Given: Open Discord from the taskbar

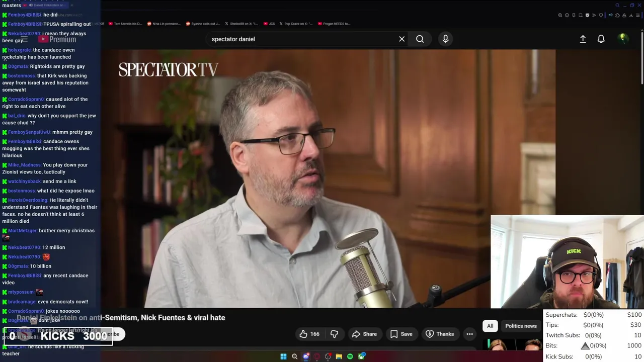Looking at the screenshot, I should pos(306,356).
